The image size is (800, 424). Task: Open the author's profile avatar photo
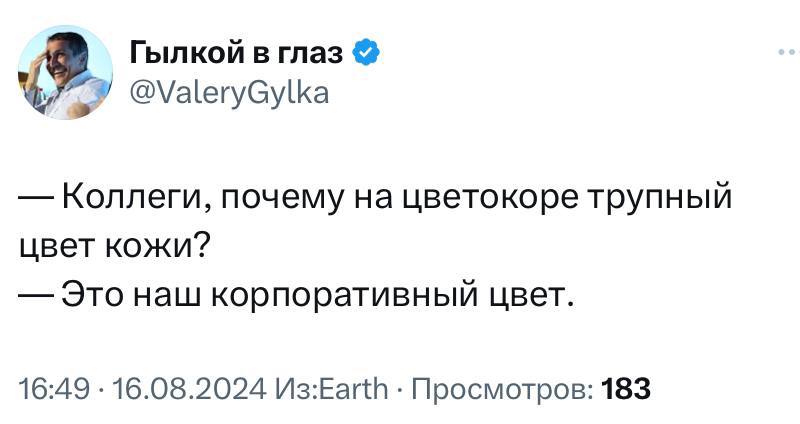(x=64, y=74)
